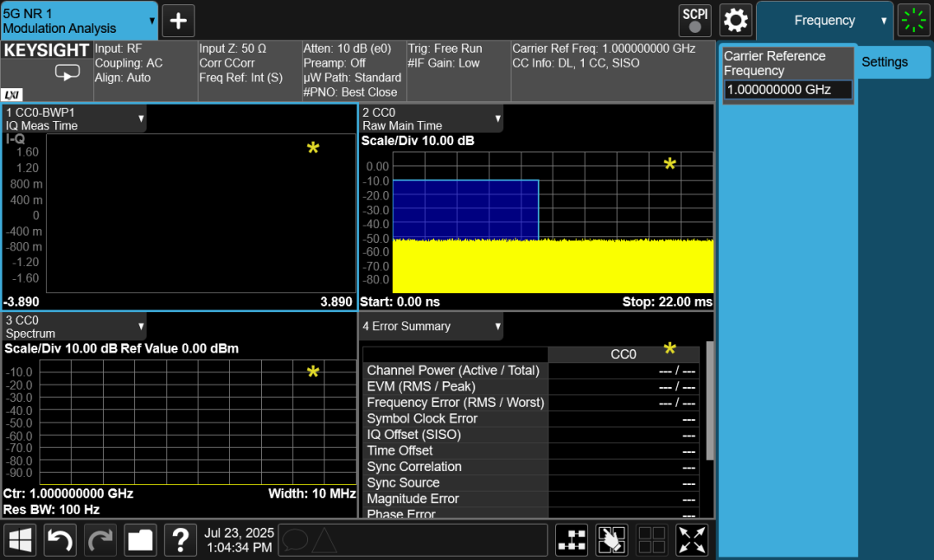934x560 pixels.
Task: Open the help question mark
Action: click(x=180, y=540)
